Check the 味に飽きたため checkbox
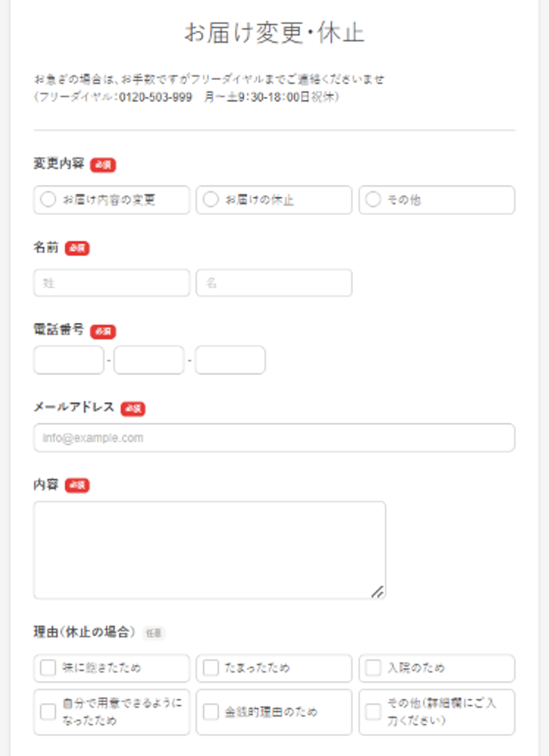 click(48, 669)
